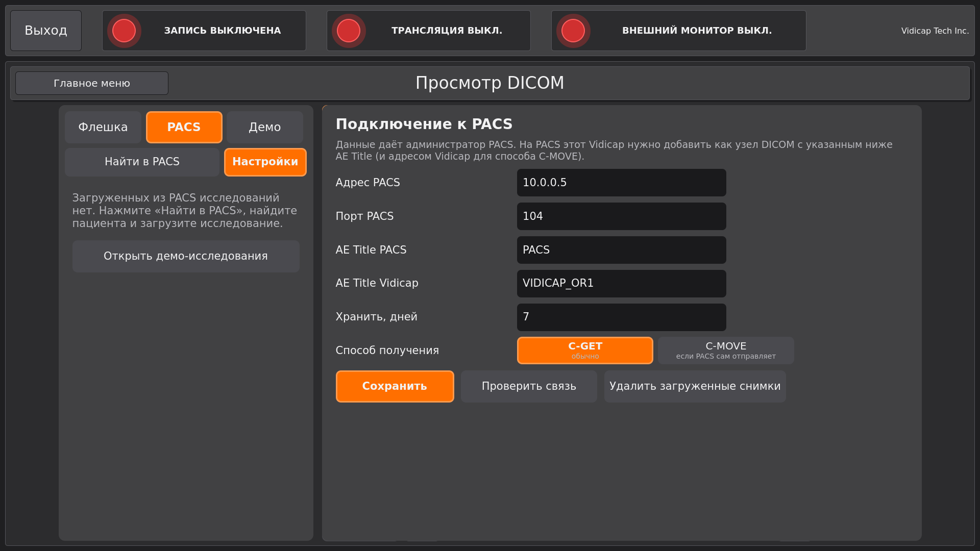Click the AE Title PACS input field
The image size is (980, 551).
(622, 250)
